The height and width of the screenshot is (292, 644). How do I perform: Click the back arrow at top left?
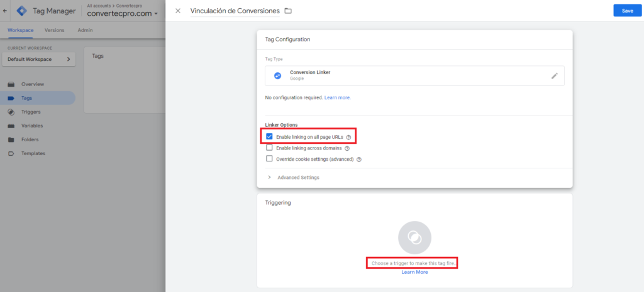click(5, 11)
